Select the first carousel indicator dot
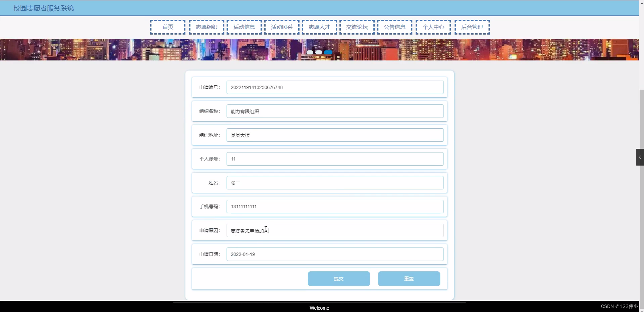Image resolution: width=644 pixels, height=312 pixels. click(x=310, y=52)
